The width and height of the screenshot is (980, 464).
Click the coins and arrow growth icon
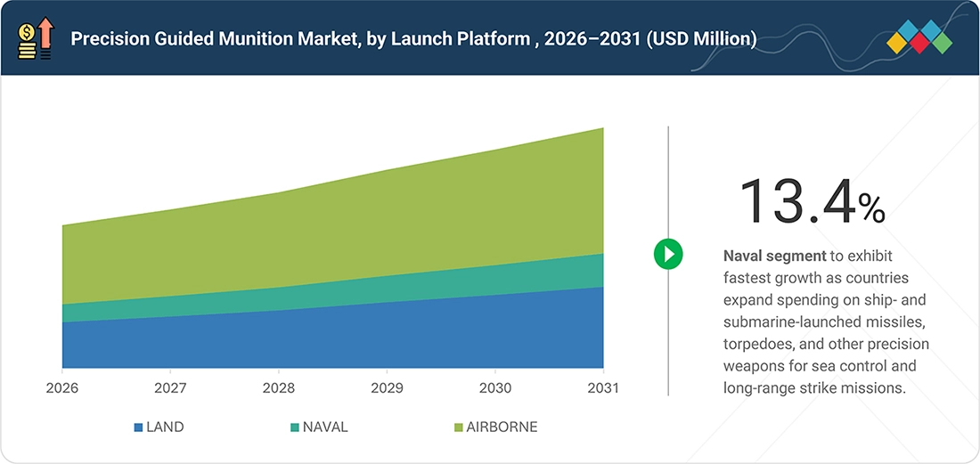click(37, 38)
